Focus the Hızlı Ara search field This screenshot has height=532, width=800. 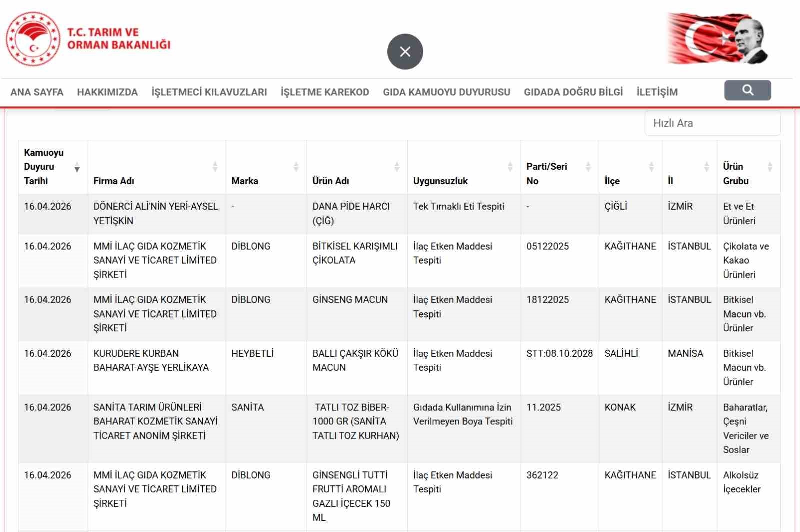(x=712, y=123)
